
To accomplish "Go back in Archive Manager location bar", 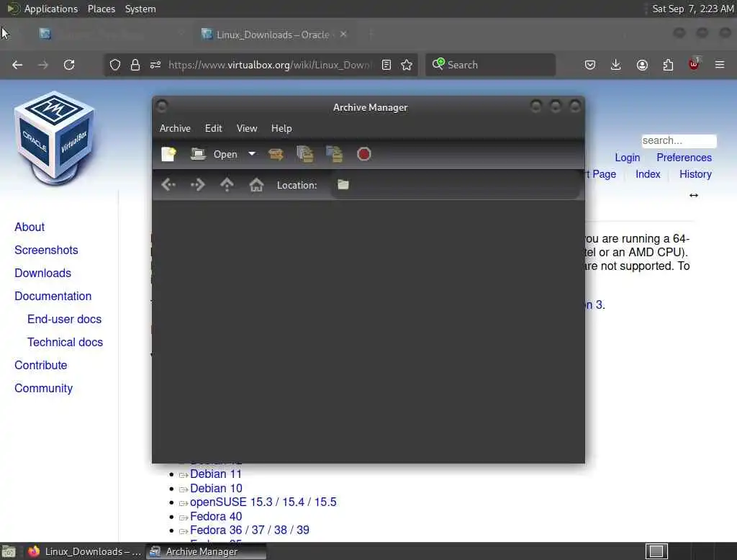I will pyautogui.click(x=168, y=185).
